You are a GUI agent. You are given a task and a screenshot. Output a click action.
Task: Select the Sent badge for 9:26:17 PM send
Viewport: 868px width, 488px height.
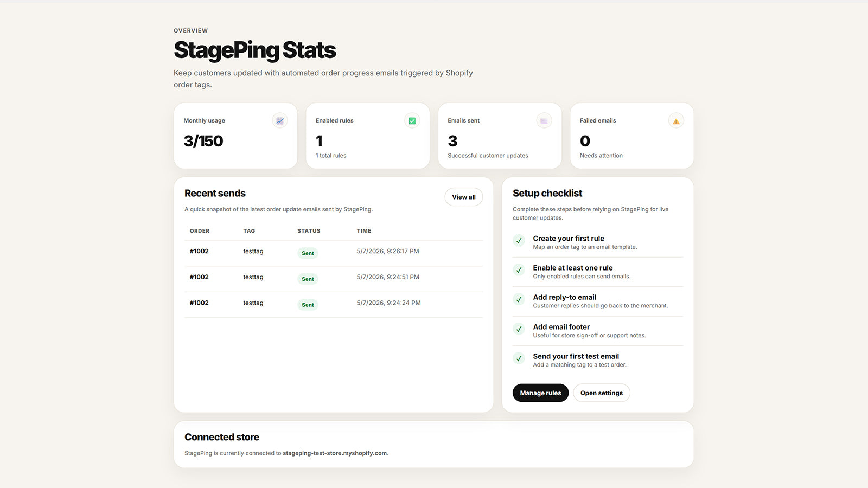point(308,253)
